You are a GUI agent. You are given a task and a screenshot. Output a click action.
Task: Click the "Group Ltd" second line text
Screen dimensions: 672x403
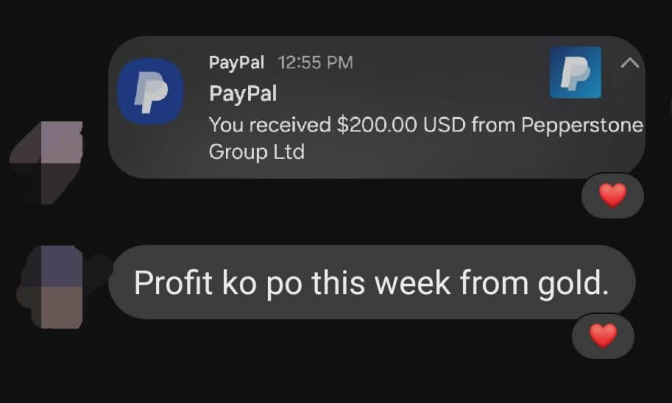coord(257,152)
